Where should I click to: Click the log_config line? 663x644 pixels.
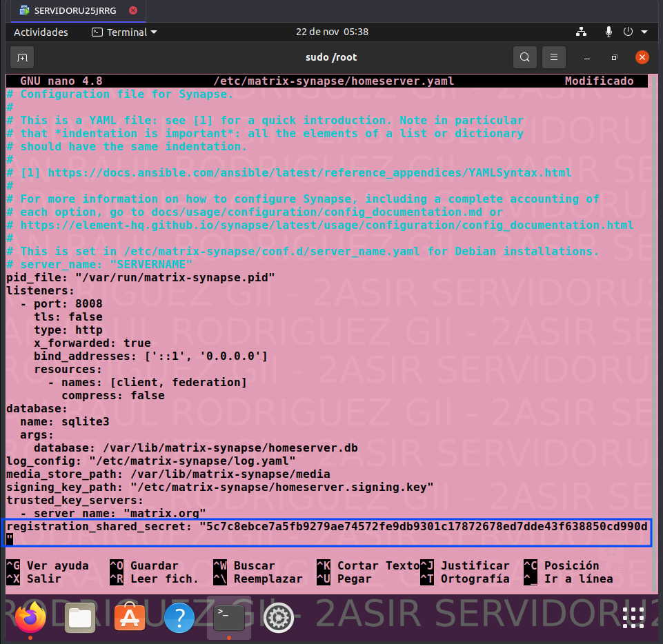point(150,461)
